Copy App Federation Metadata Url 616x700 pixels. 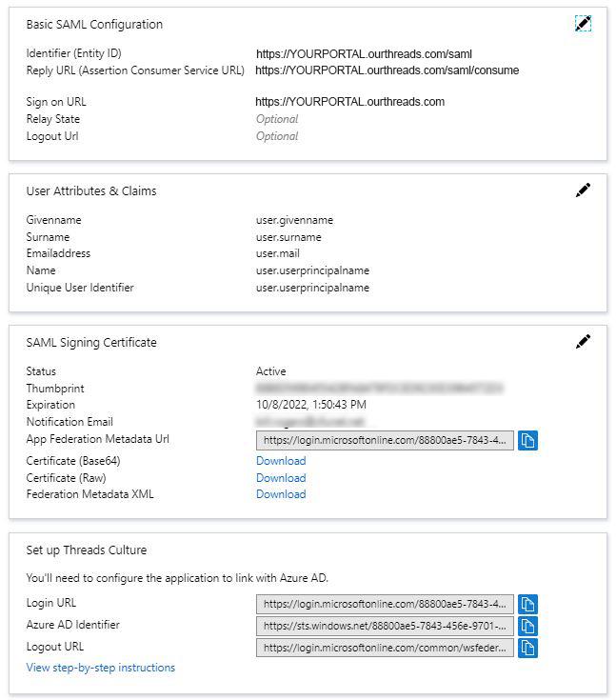coord(527,440)
